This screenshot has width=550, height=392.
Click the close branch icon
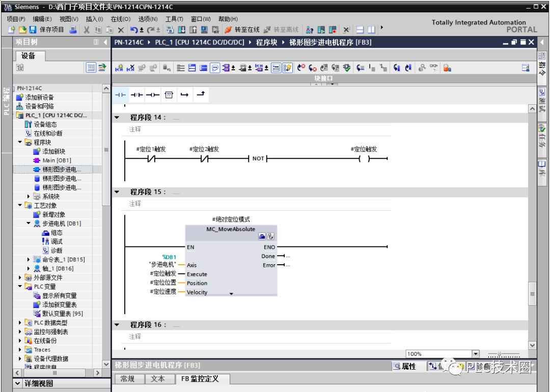point(201,94)
